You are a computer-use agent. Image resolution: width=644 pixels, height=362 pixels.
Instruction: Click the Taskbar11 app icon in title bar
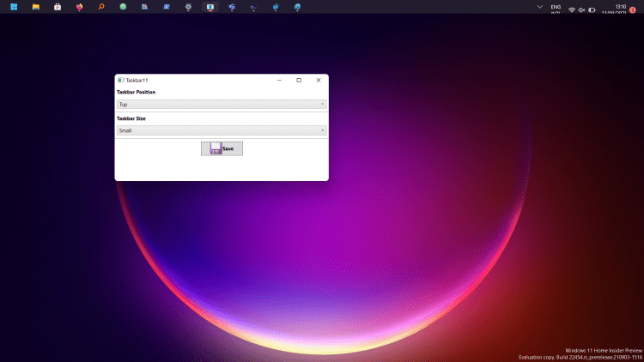(x=120, y=80)
